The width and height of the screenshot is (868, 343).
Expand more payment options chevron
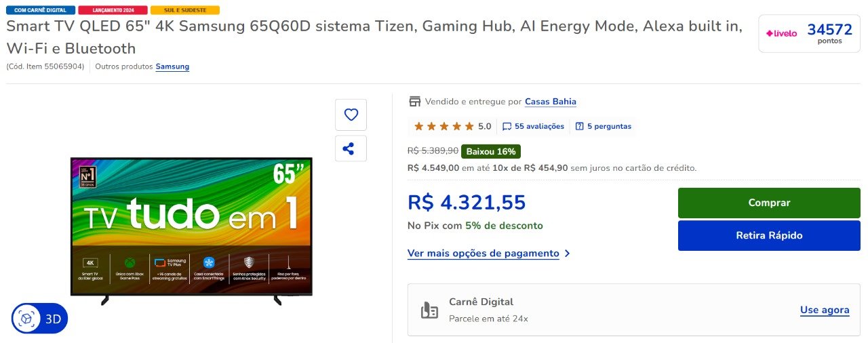pos(568,254)
